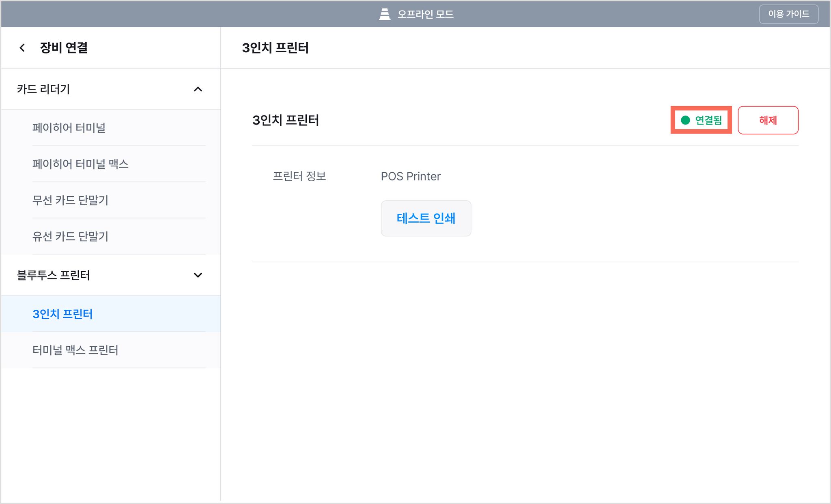Toggle the 블루투스 프린터 section chevron

[x=198, y=275]
